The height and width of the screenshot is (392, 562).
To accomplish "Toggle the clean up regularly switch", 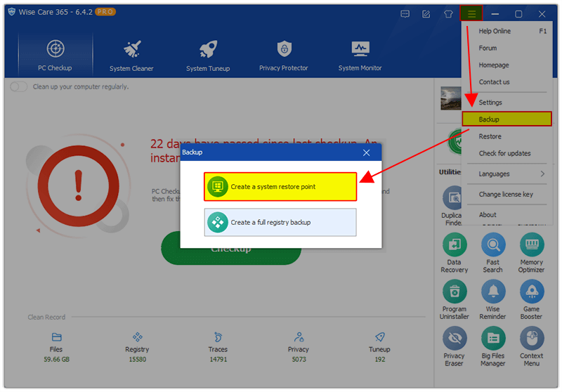I will (x=19, y=86).
